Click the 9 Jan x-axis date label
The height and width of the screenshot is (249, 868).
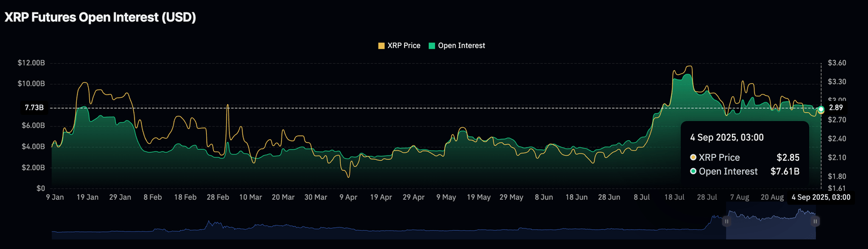(54, 198)
